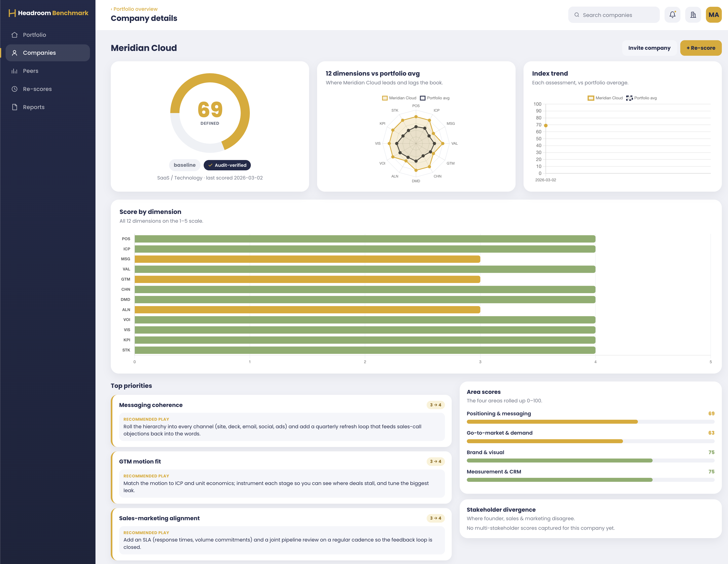Open Reports in the sidebar
Viewport: 728px width, 564px height.
[48, 107]
